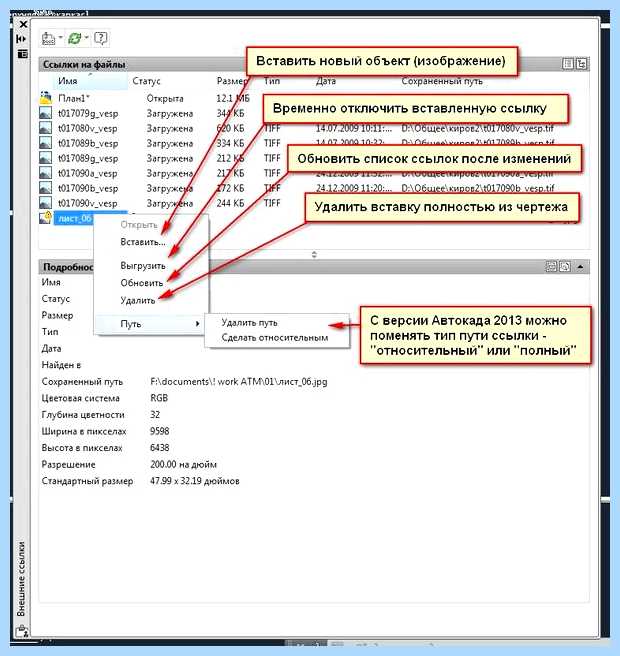
Task: Choose Выгрузить in the context menu
Action: [143, 266]
